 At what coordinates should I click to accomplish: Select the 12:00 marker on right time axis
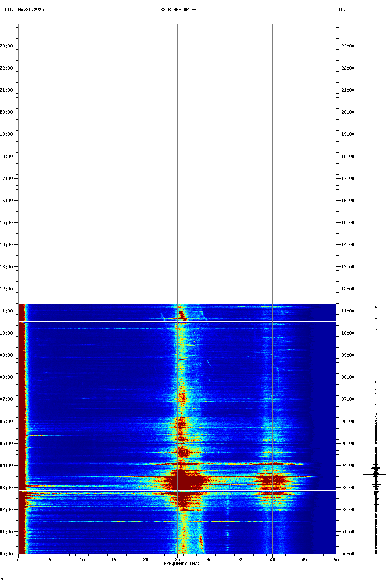(x=348, y=289)
